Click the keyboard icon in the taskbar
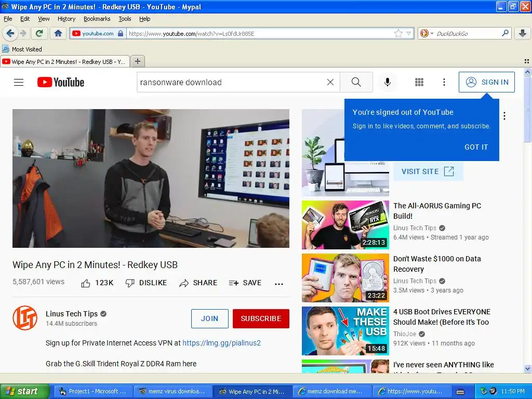 pyautogui.click(x=460, y=392)
